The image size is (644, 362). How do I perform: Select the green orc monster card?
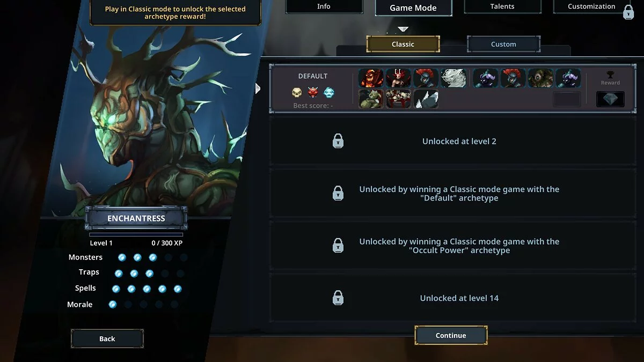[371, 99]
